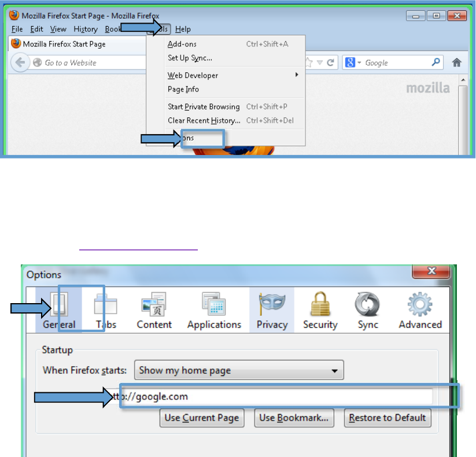Open the Security options panel
This screenshot has height=457, width=476.
coord(320,310)
